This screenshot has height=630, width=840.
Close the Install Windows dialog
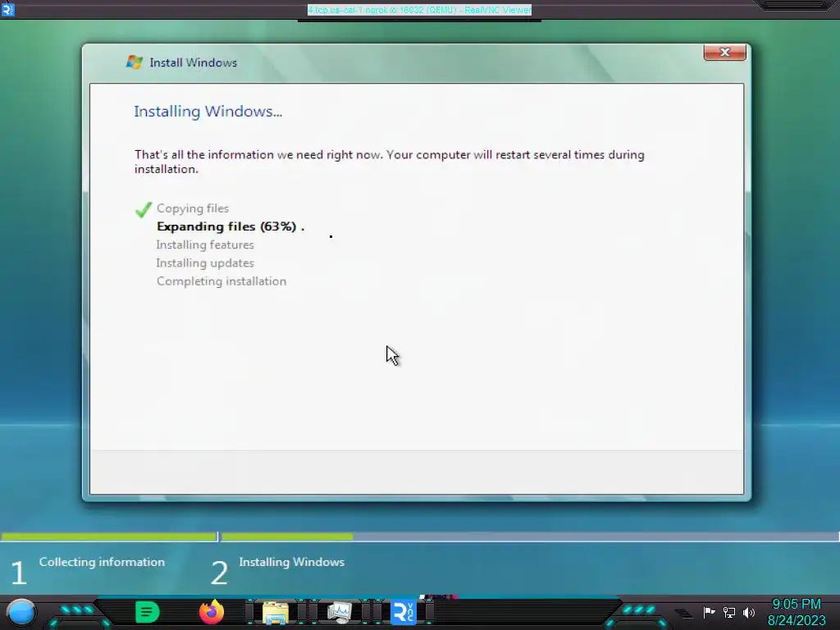[724, 52]
